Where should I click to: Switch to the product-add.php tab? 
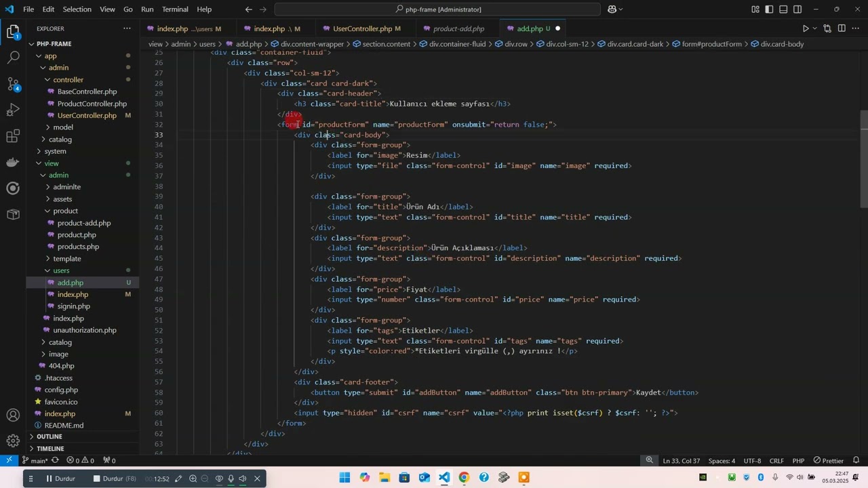[x=458, y=28]
